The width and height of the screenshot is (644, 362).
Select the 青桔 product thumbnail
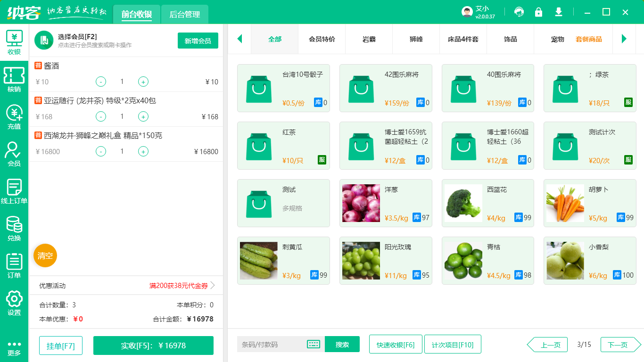[463, 261]
